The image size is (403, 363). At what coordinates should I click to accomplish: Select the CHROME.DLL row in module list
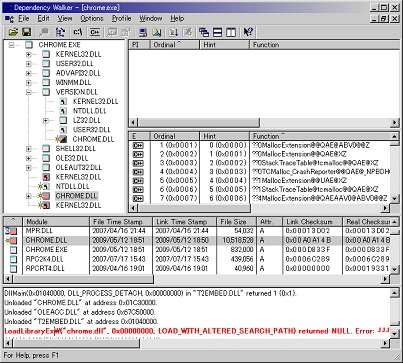197,240
